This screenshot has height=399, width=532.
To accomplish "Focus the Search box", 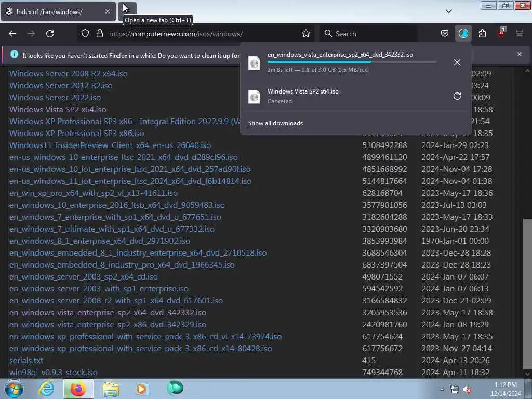I will click(368, 34).
